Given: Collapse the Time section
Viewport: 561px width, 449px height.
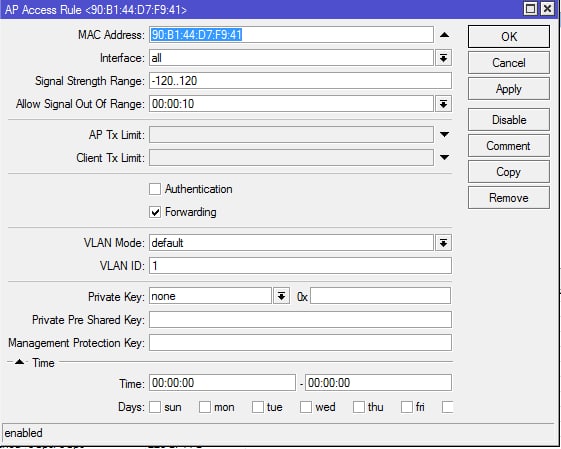Looking at the screenshot, I should [x=20, y=362].
